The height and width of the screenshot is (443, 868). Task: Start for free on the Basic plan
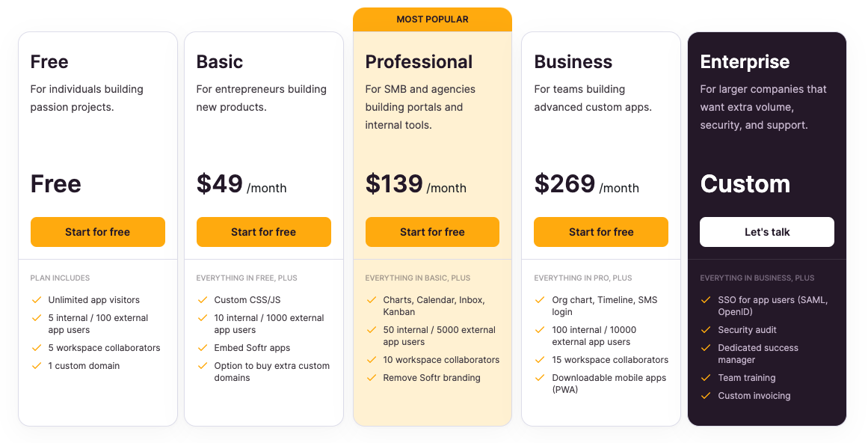click(x=263, y=232)
